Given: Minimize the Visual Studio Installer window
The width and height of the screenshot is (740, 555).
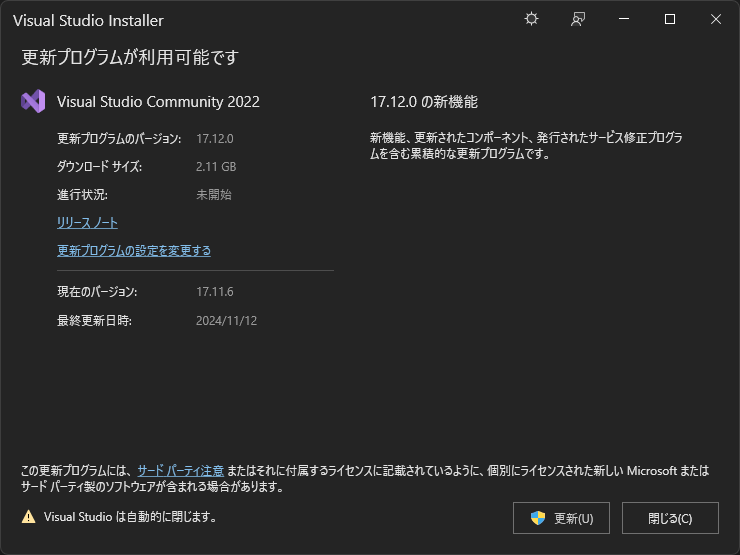Looking at the screenshot, I should pos(624,19).
